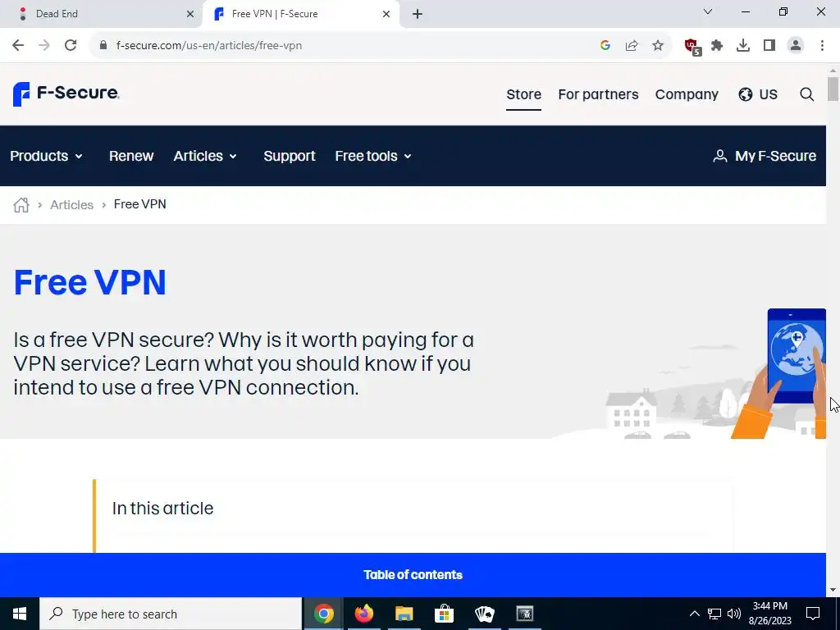Screen dimensions: 840x630
Task: Click the page vertical scrollbar thumb
Action: tap(833, 89)
